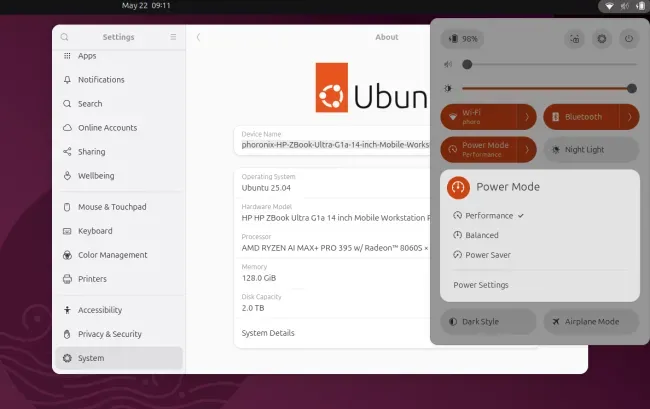The height and width of the screenshot is (409, 650).
Task: Open settings via gear icon in quick panel
Action: tap(601, 39)
